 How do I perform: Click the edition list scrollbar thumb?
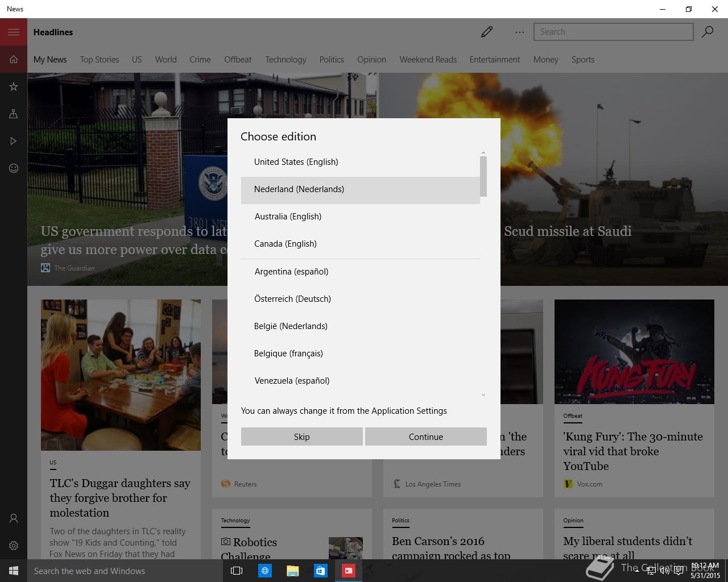point(483,177)
